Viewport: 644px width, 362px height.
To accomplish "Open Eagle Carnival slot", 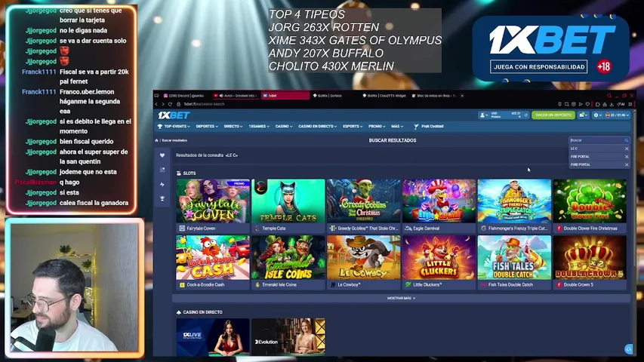I will [x=439, y=206].
